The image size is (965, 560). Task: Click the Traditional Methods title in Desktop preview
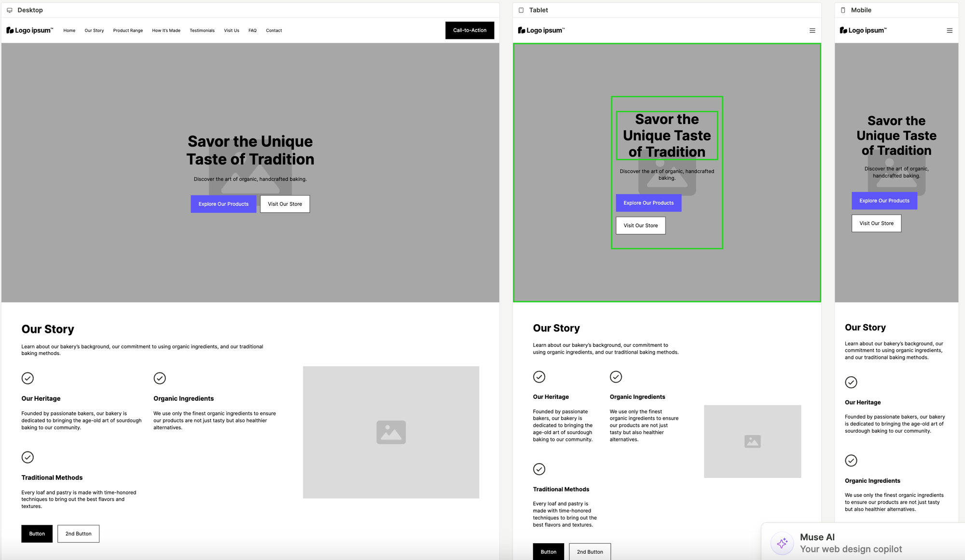click(52, 478)
